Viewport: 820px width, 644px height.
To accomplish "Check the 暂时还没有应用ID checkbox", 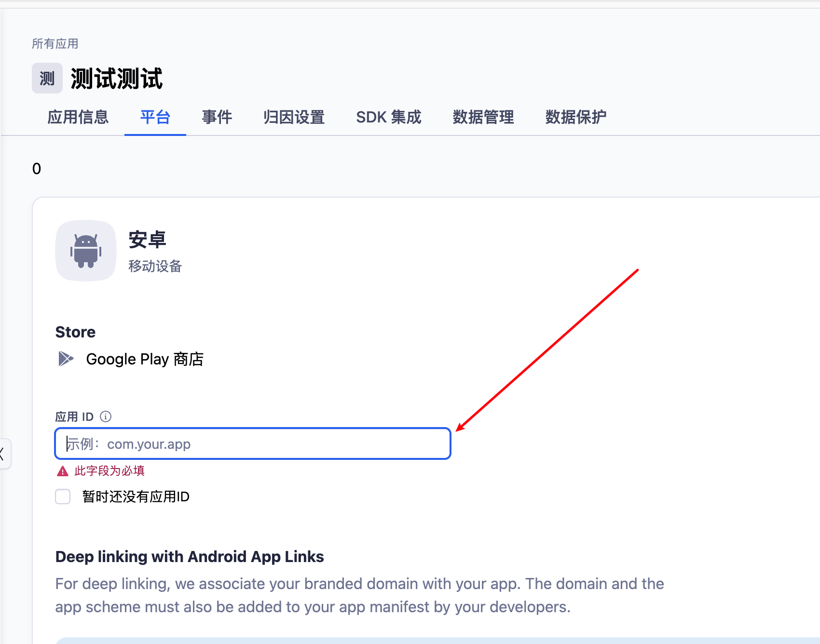I will [63, 496].
